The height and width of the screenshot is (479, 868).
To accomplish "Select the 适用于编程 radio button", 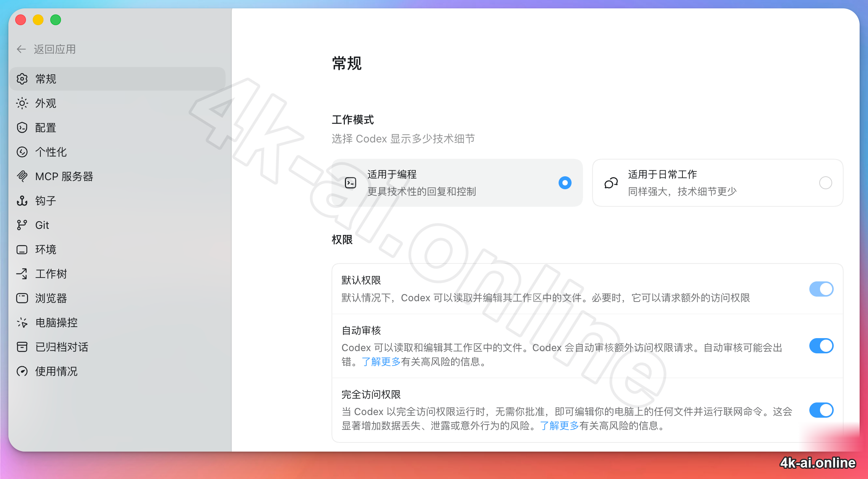I will [x=565, y=183].
